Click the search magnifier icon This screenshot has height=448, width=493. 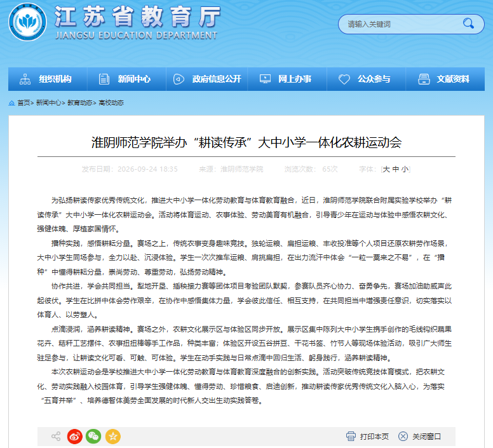pos(468,24)
